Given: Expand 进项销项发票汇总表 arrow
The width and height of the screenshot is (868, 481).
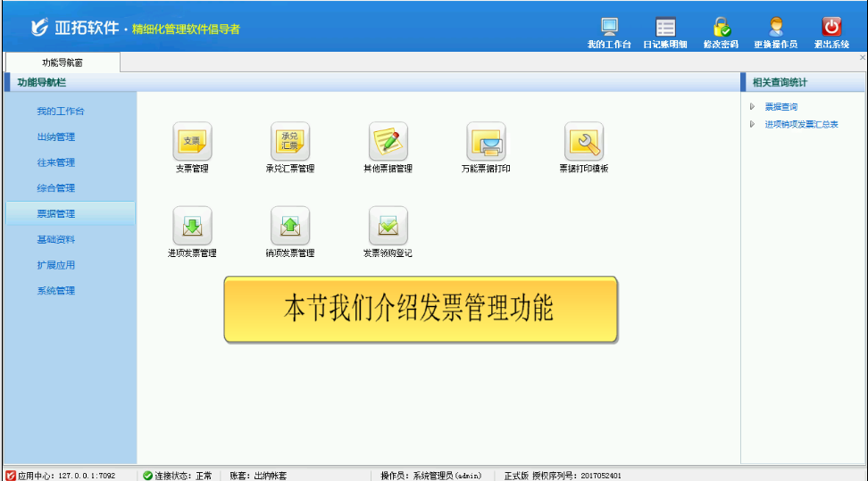Looking at the screenshot, I should click(752, 124).
